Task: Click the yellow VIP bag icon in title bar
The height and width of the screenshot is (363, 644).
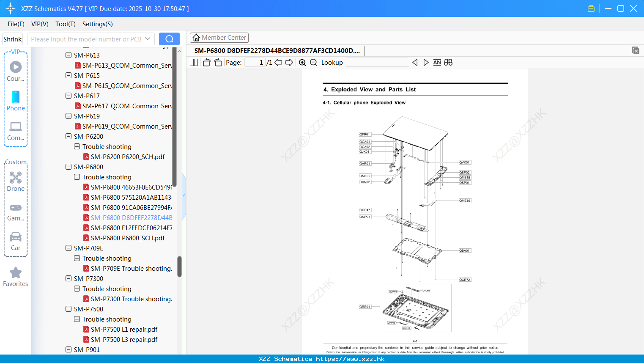Action: (591, 8)
